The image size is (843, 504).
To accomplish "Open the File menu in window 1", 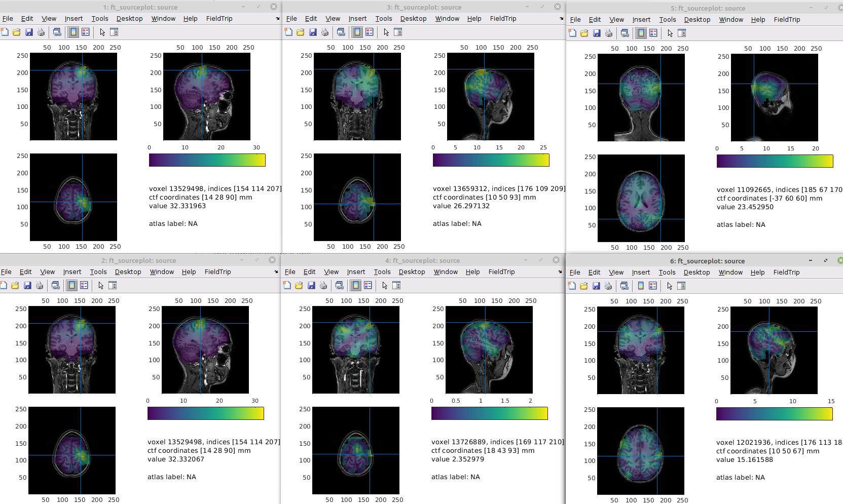I will [8, 19].
